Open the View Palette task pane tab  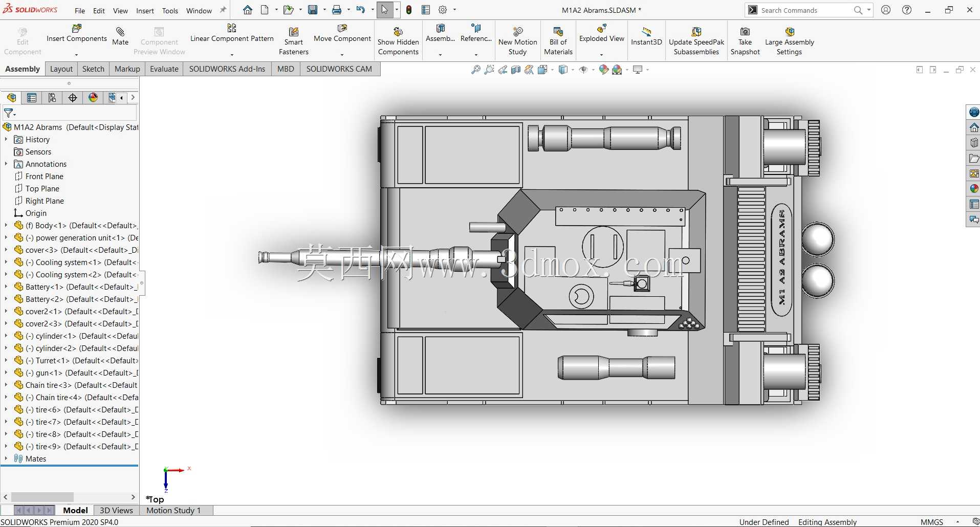tap(974, 173)
